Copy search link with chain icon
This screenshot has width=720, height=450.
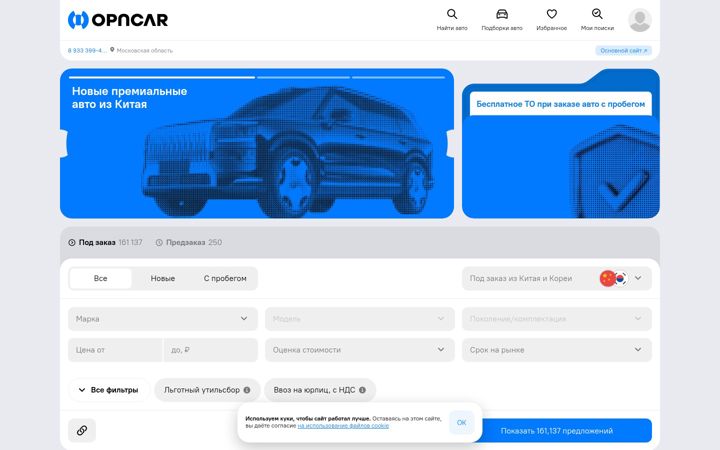pos(82,430)
